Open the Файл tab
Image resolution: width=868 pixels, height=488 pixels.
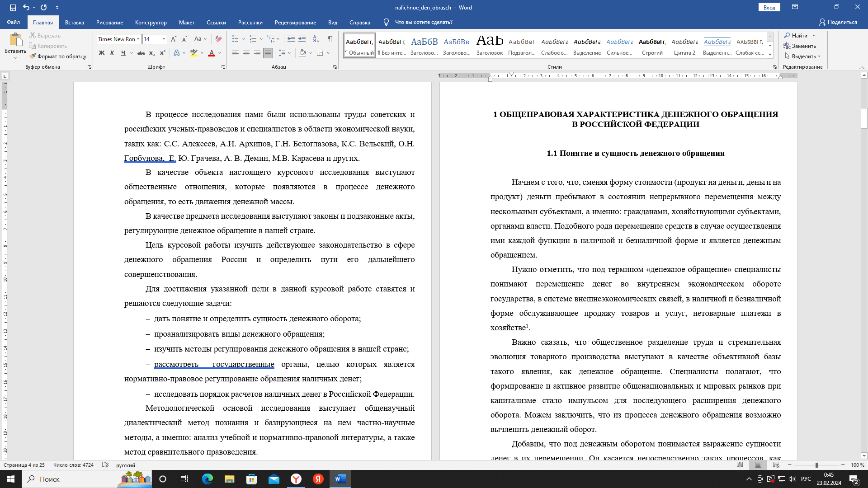tap(13, 22)
